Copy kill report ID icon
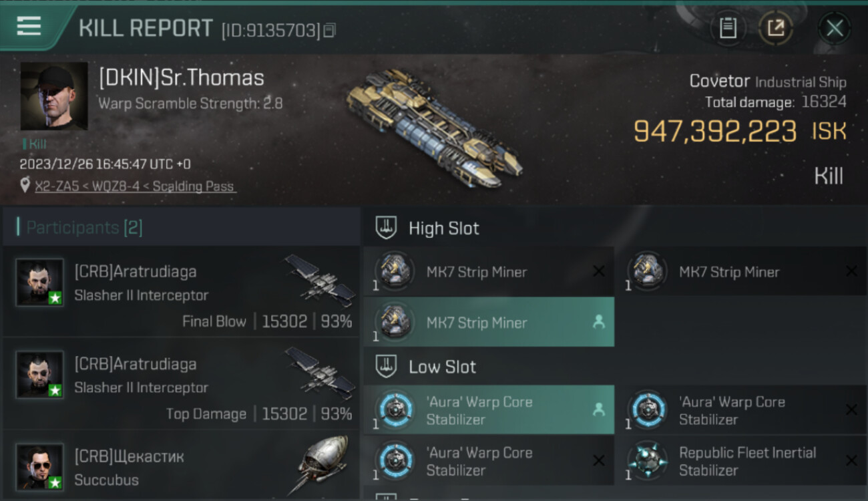Screen dimensions: 868x501 tap(329, 30)
